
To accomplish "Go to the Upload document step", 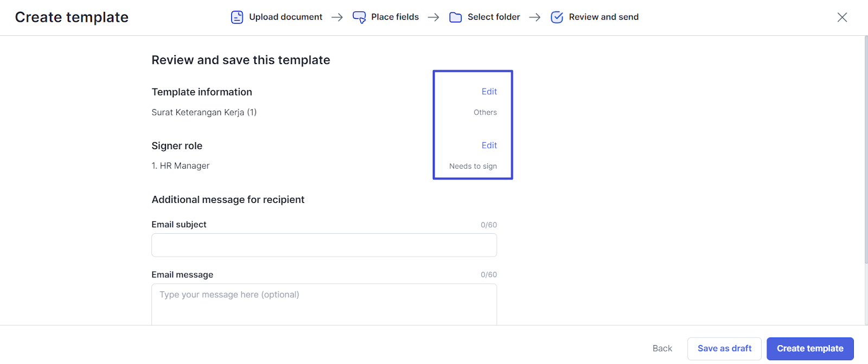I will coord(285,17).
